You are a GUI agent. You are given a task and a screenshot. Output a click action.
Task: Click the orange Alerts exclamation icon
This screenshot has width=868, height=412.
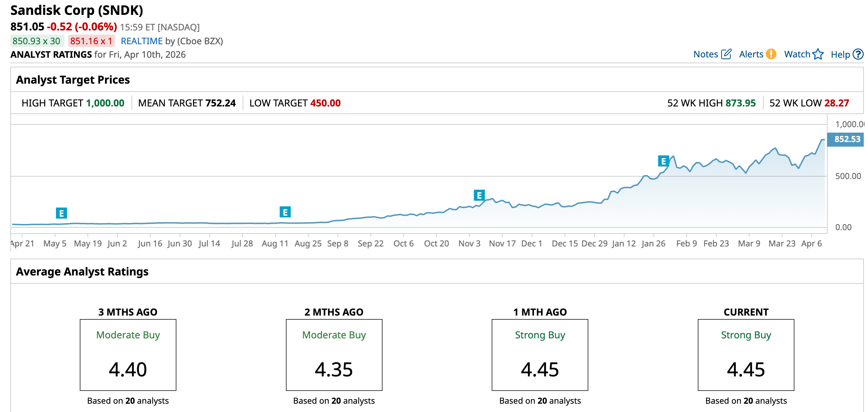coord(771,54)
